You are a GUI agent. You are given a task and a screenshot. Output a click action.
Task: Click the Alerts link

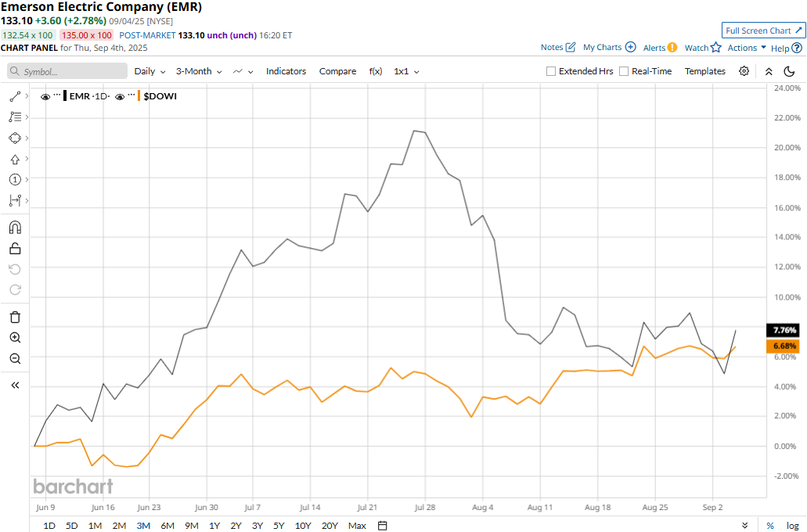(654, 48)
